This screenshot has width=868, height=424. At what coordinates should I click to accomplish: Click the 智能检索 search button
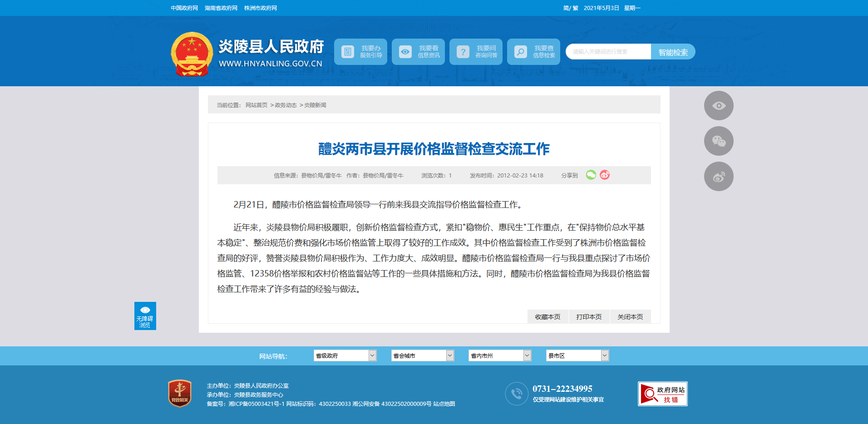click(673, 52)
